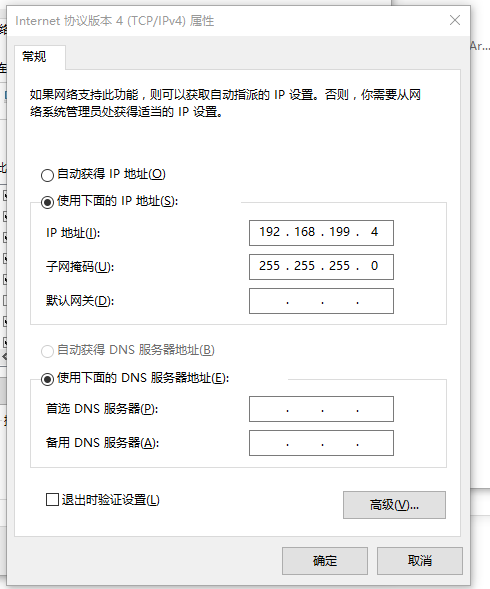
Task: Select 自动获得 IP 地址 radio option
Action: coord(47,175)
